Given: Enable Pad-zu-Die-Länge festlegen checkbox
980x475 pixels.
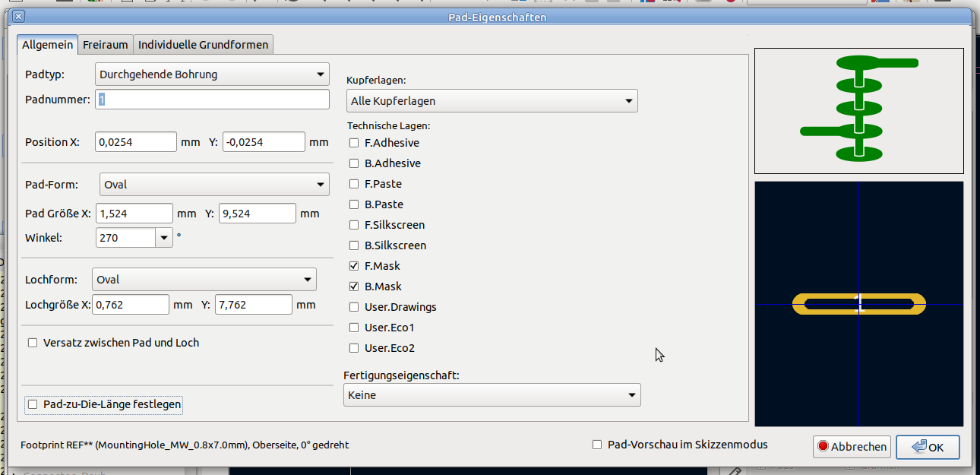Looking at the screenshot, I should 33,404.
